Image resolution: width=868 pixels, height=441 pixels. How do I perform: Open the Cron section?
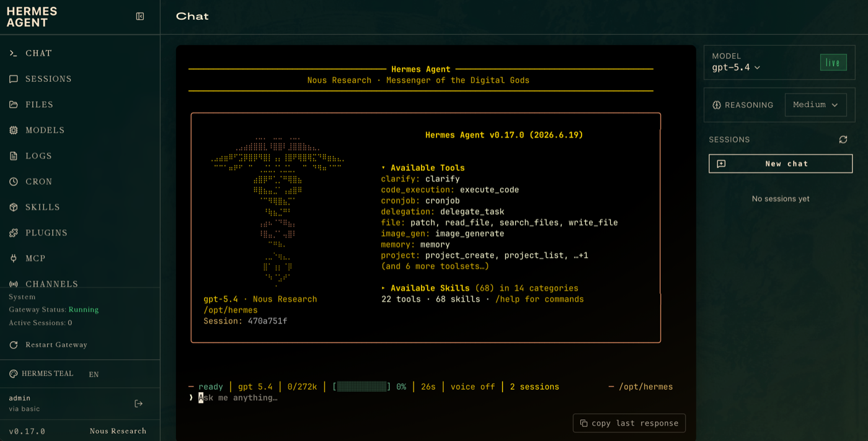80,182
